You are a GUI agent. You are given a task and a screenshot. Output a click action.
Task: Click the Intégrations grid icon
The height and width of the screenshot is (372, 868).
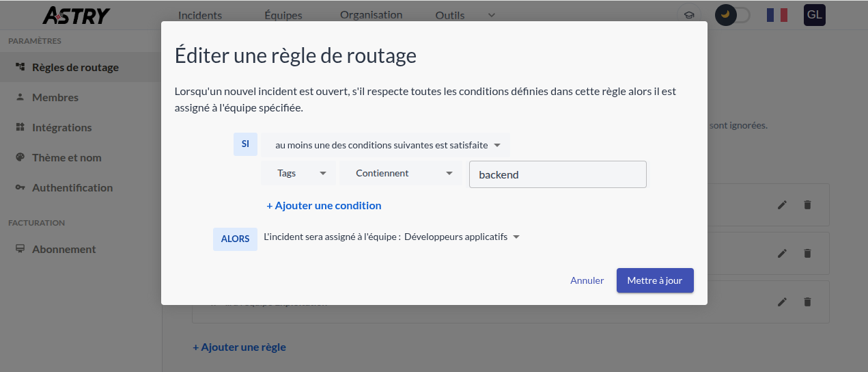[x=20, y=127]
